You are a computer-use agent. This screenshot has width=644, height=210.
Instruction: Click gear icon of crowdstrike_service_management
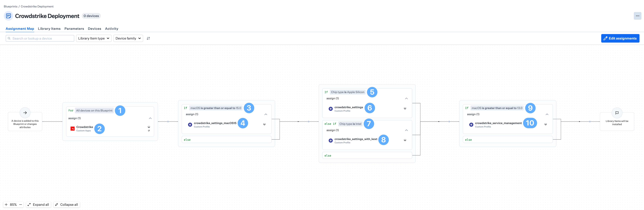click(471, 124)
